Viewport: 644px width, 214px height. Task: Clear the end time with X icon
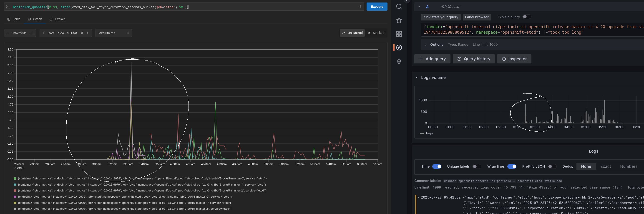[x=82, y=33]
